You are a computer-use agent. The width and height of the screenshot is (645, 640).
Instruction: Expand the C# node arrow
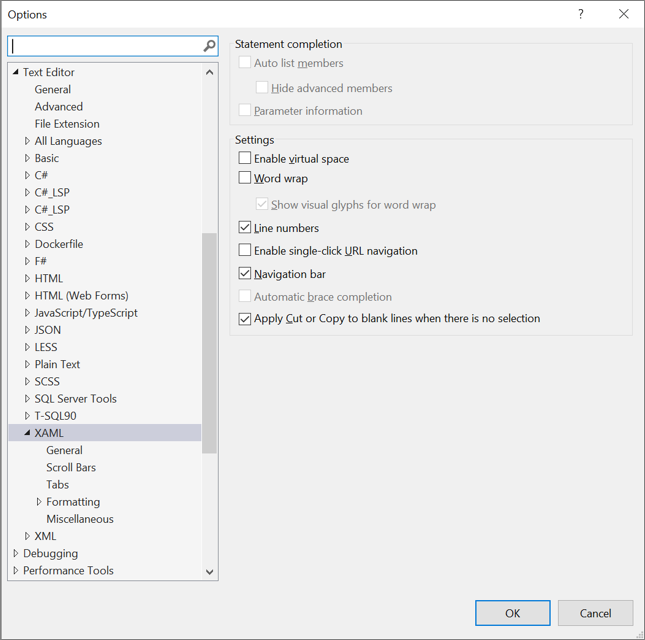click(27, 175)
